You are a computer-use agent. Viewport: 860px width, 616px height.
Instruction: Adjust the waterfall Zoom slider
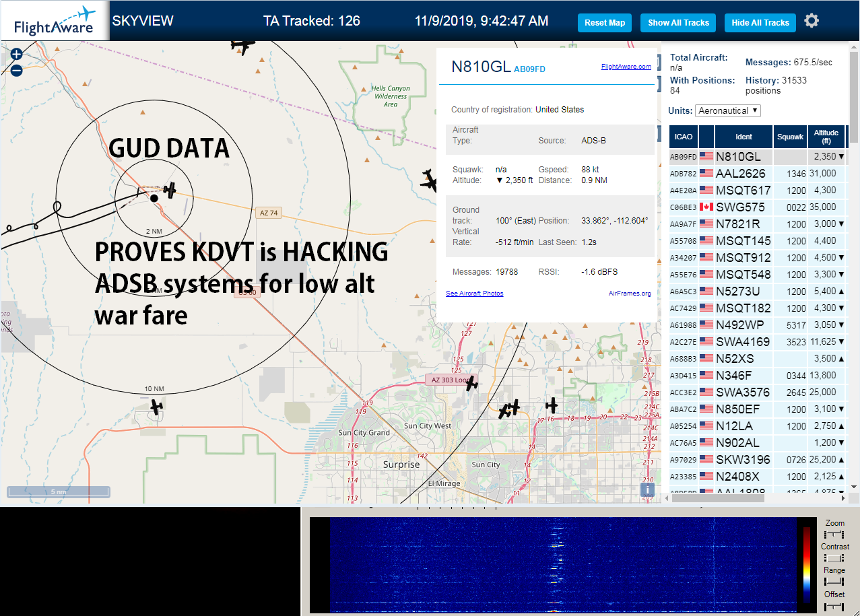834,534
